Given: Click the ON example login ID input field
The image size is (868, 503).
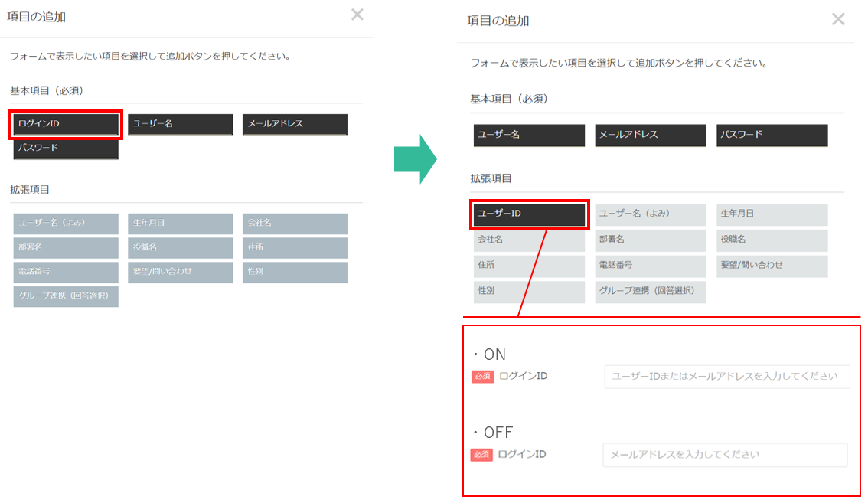Looking at the screenshot, I should tap(726, 377).
